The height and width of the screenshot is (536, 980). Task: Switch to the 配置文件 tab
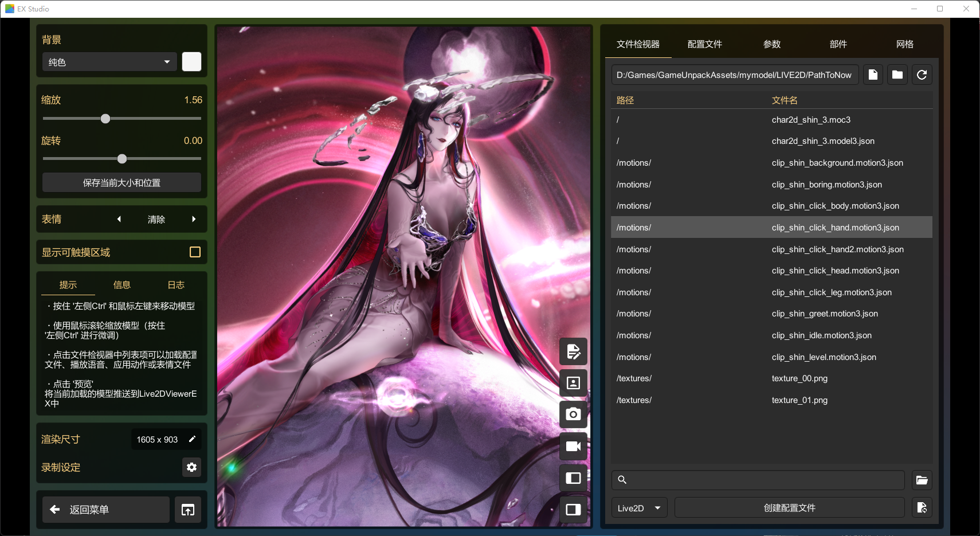coord(705,44)
